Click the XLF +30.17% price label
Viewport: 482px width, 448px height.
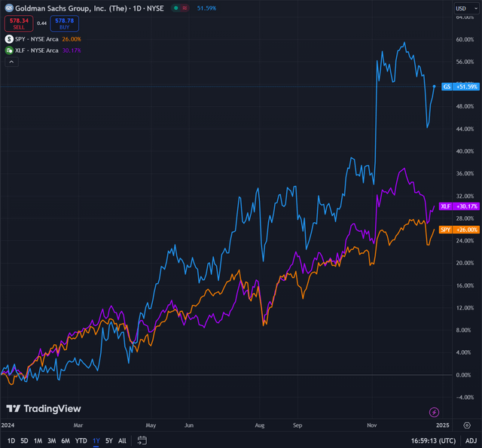459,206
